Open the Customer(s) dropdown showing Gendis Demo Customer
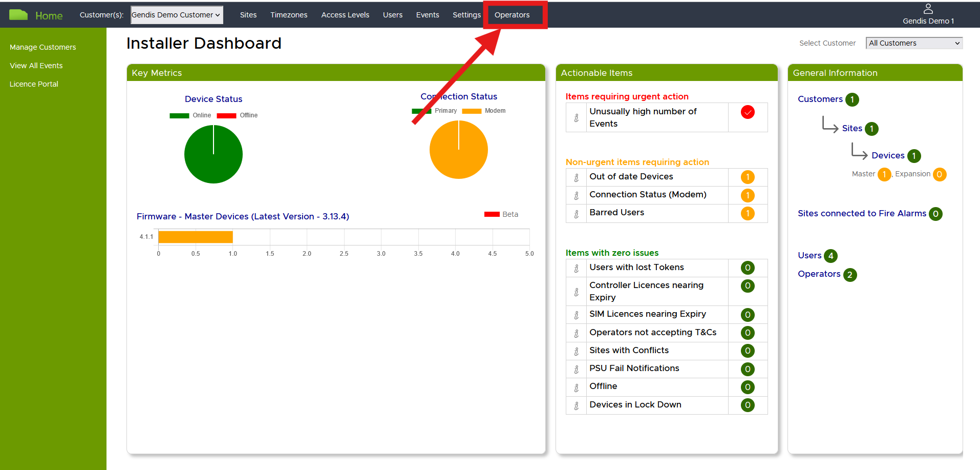The height and width of the screenshot is (470, 980). (177, 15)
